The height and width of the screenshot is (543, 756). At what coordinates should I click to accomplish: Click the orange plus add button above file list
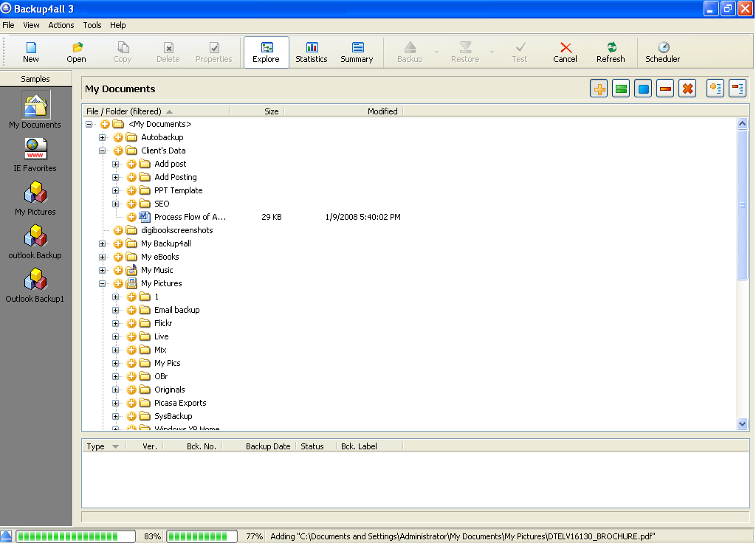pos(599,89)
